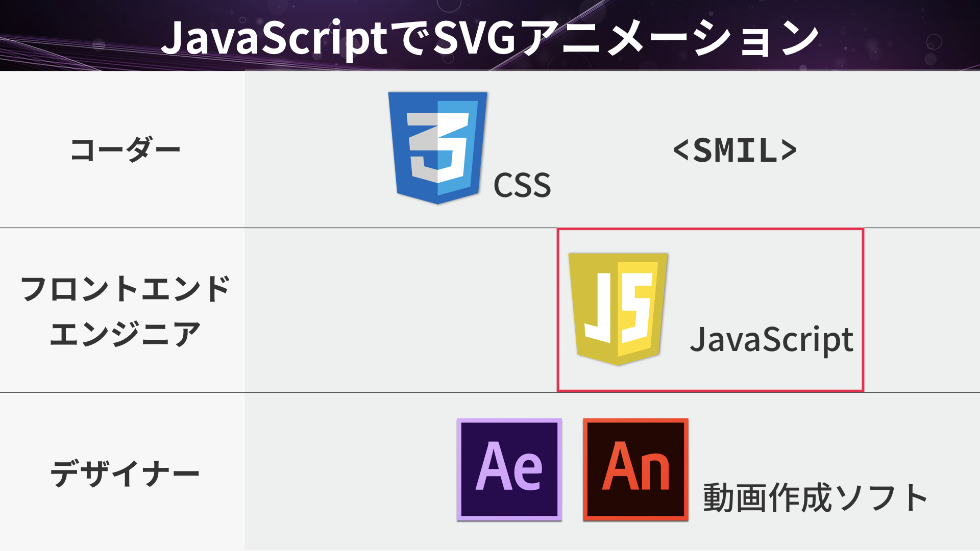The height and width of the screenshot is (551, 980).
Task: Click the 'CSS' label beside the shield
Action: click(522, 185)
